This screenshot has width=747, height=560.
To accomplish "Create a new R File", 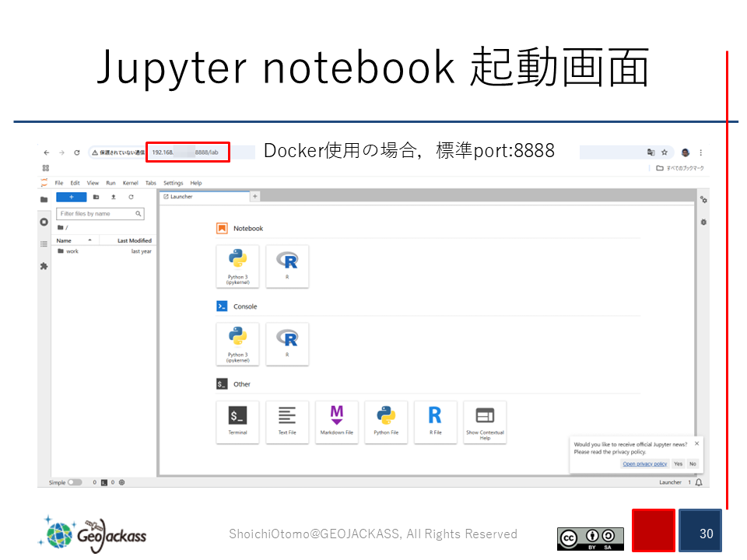I will tap(436, 422).
